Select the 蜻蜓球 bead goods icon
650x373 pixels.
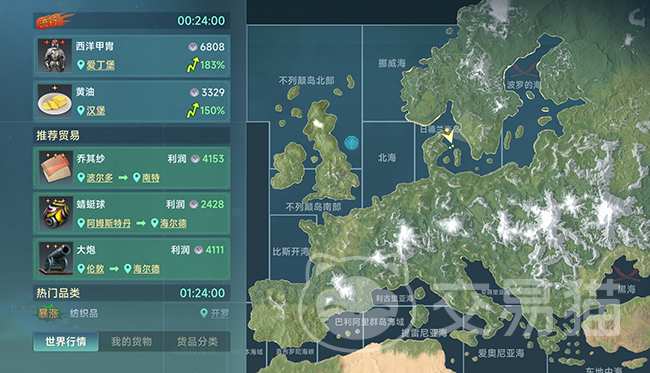click(x=56, y=213)
